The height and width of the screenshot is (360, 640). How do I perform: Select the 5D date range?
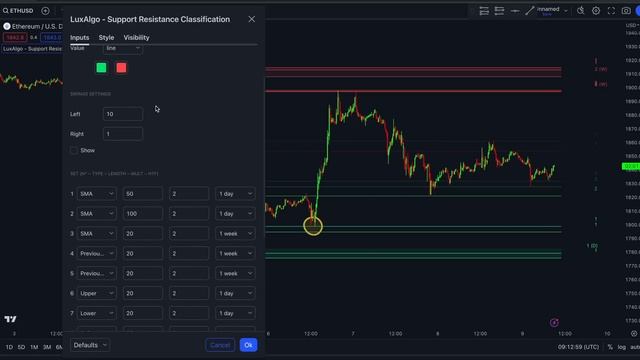(22, 347)
